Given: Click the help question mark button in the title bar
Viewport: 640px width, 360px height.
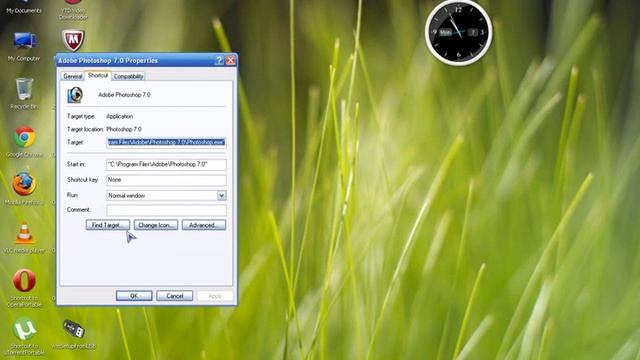Looking at the screenshot, I should (219, 60).
